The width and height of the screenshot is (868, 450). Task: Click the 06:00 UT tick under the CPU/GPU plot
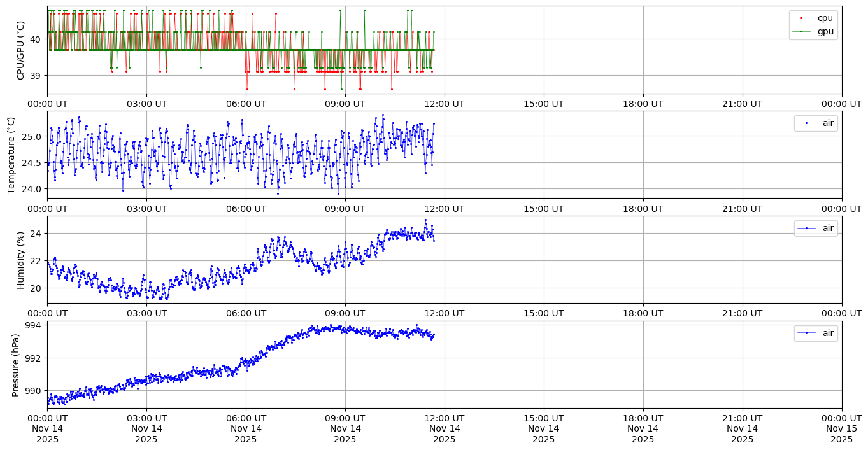coord(246,104)
